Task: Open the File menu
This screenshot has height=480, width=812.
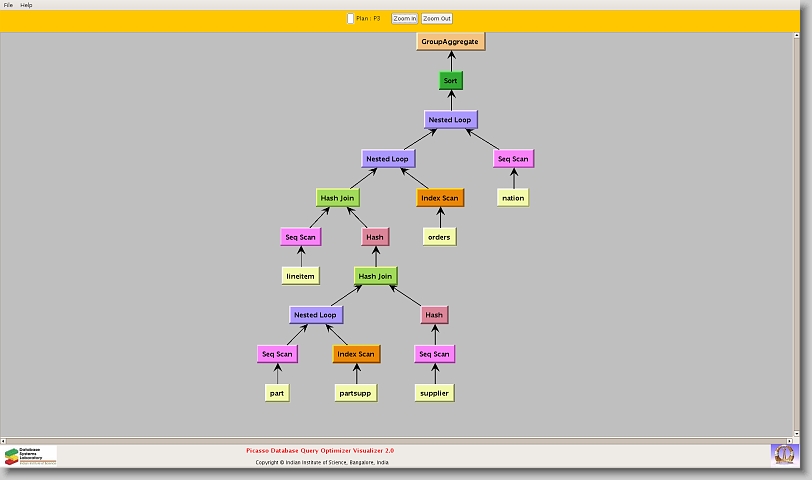Action: [8, 5]
